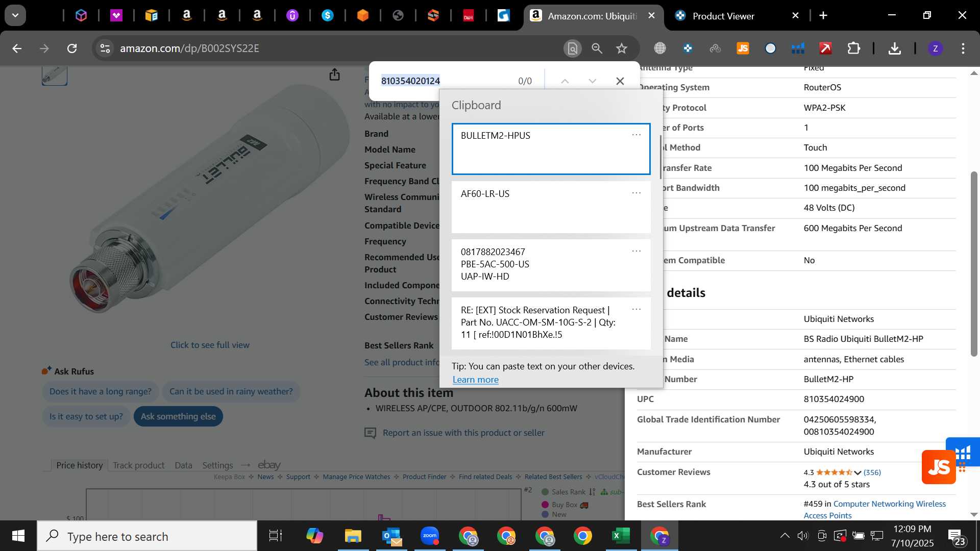The height and width of the screenshot is (551, 980).
Task: Switch to Product Viewer tab
Action: pos(723,16)
